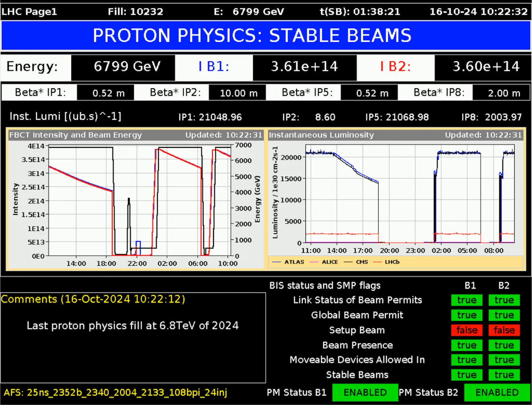Click the IP8: 2003.97 luminosity reading
This screenshot has height=405, width=532.
tap(491, 117)
